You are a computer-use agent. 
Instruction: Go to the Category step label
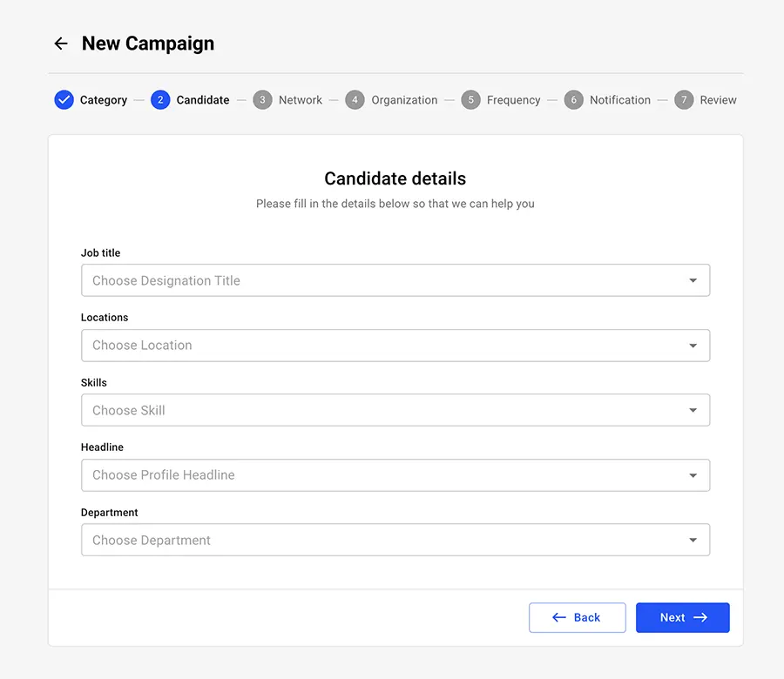point(104,100)
